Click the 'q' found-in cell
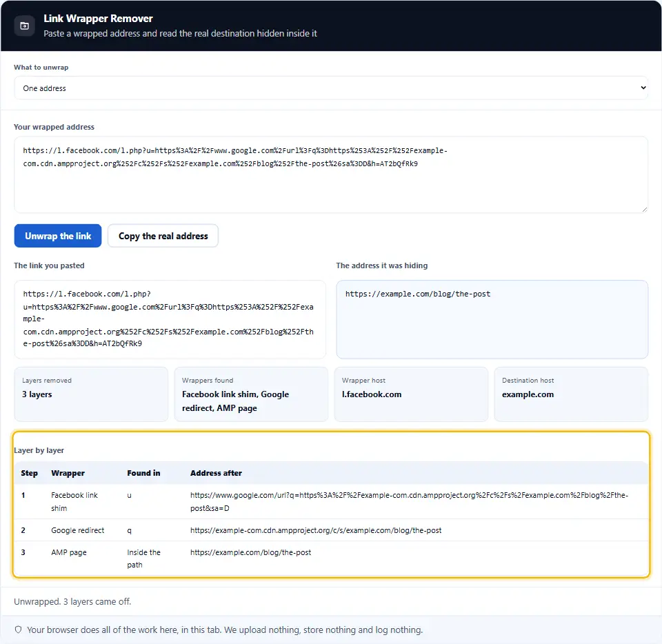The image size is (662, 644). 129,530
